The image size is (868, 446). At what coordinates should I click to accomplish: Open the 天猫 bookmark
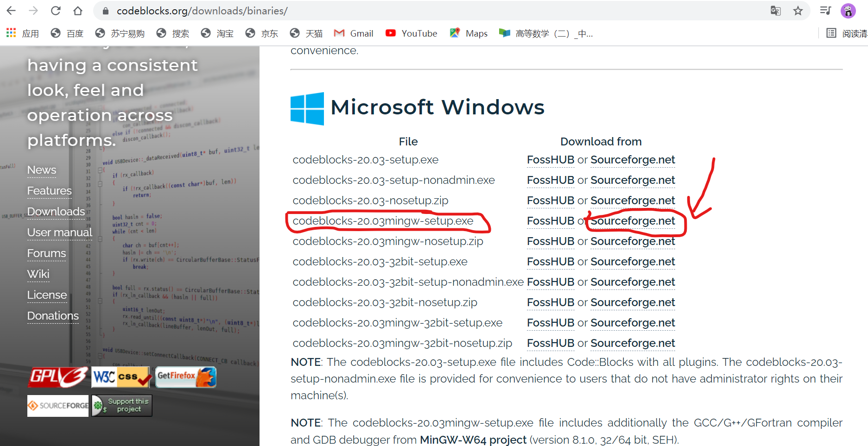[x=306, y=33]
